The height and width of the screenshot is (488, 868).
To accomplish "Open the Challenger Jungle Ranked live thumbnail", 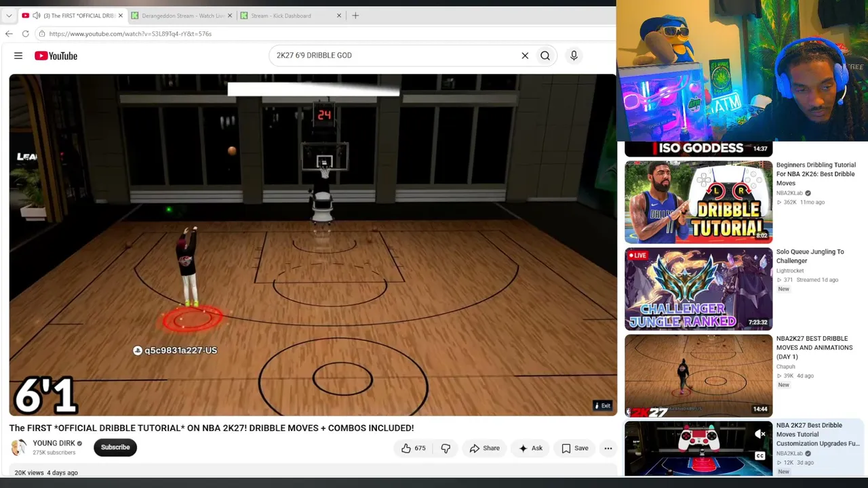I will pyautogui.click(x=698, y=289).
